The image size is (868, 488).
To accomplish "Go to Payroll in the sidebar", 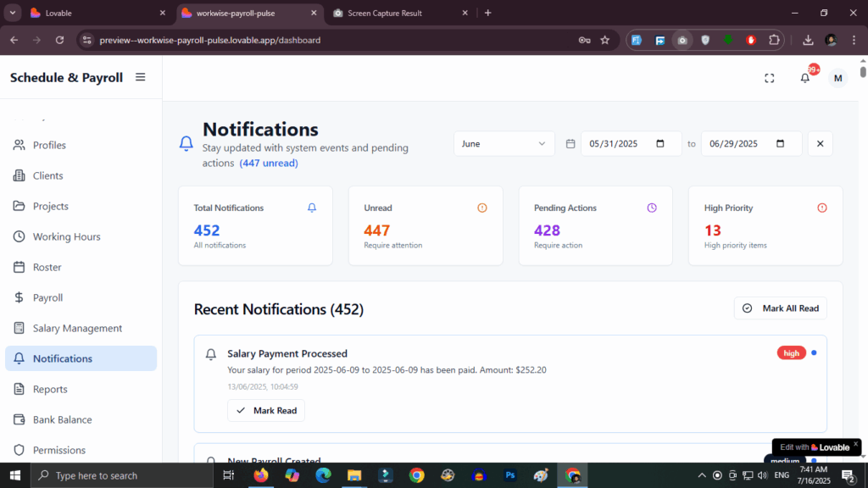I will click(x=47, y=297).
